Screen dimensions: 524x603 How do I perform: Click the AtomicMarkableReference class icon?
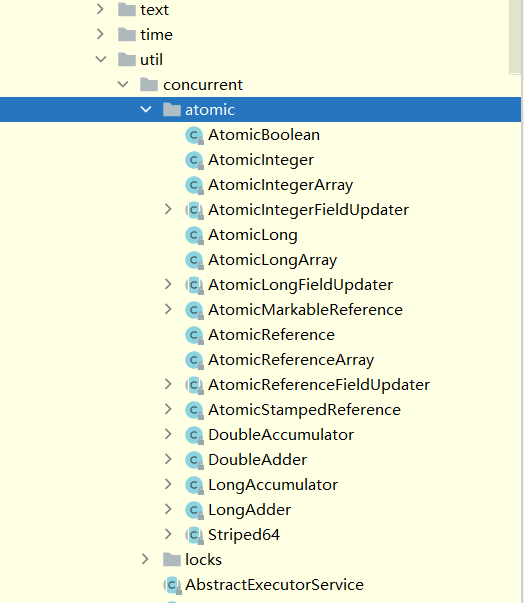[194, 310]
